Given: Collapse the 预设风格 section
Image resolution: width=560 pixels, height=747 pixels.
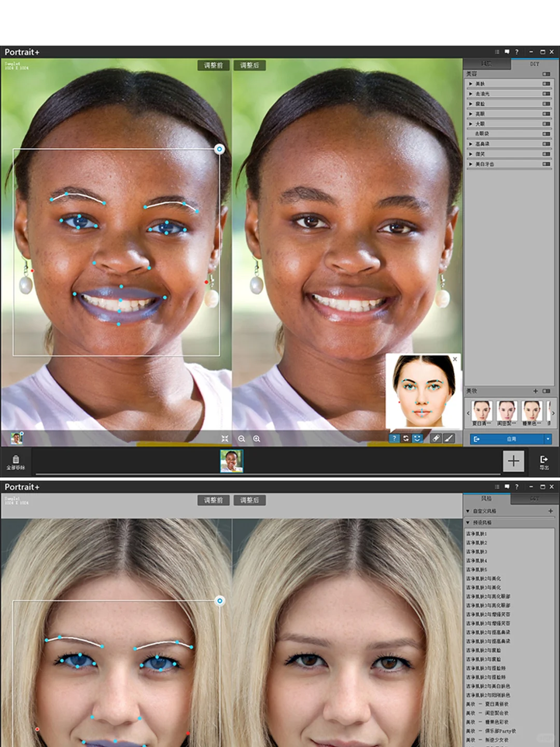Looking at the screenshot, I should coord(468,522).
